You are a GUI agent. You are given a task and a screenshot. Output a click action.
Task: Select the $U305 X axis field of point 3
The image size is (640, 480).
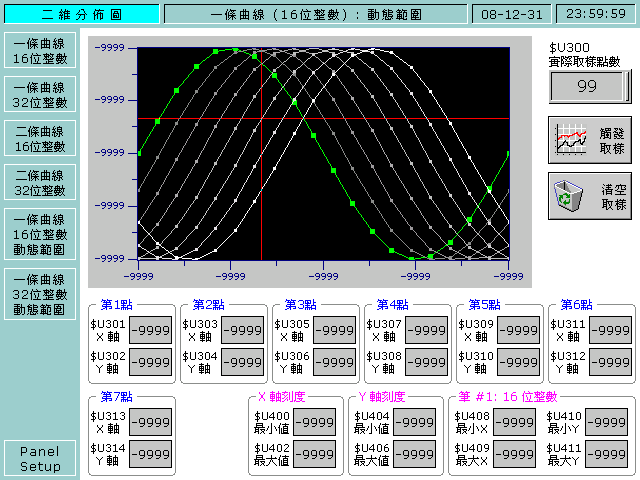click(x=335, y=331)
